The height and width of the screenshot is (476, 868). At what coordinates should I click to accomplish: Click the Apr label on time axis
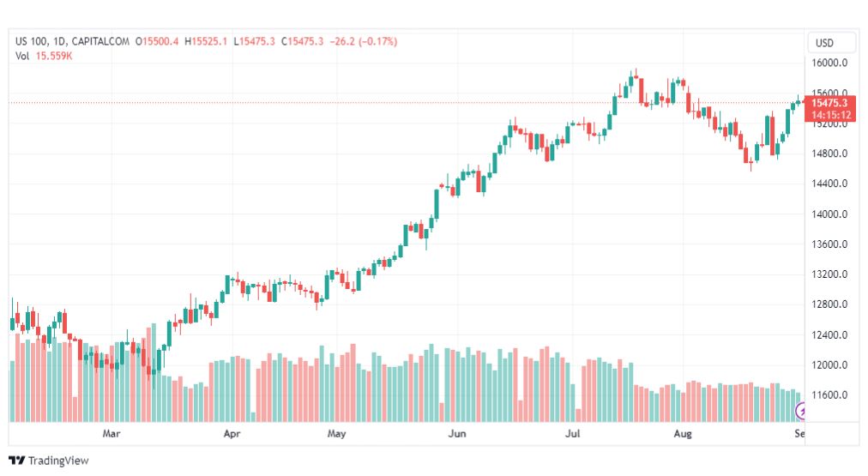coord(232,434)
